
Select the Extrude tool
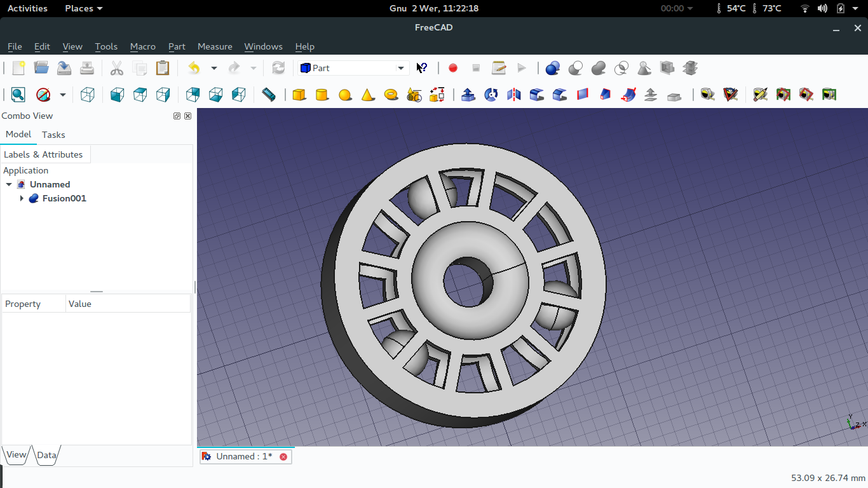468,94
